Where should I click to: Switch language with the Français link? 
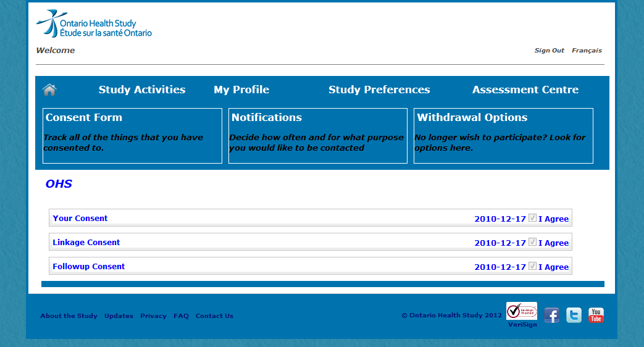587,51
